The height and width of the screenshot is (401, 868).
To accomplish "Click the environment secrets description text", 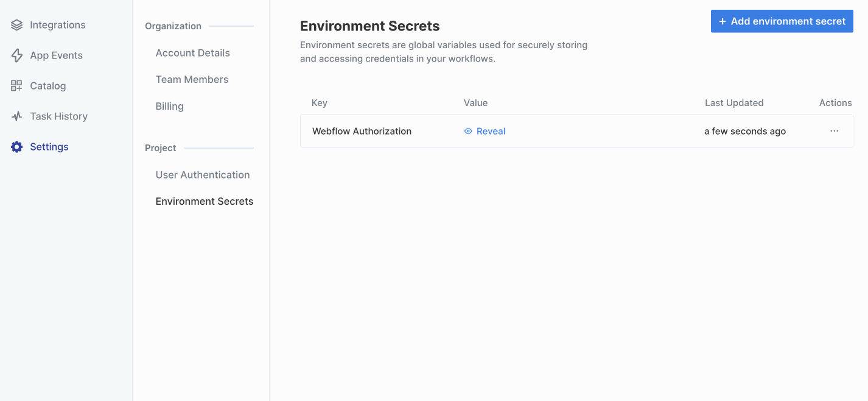I will pos(444,52).
